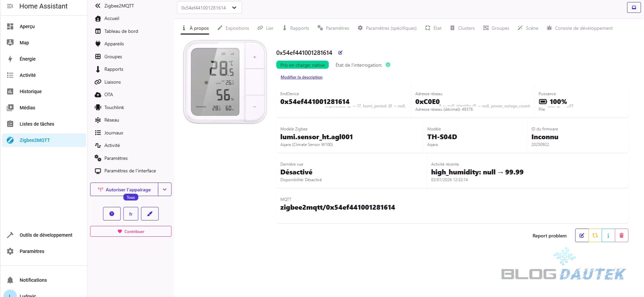Click the Aqara climate sensor image
The width and height of the screenshot is (644, 297).
[x=225, y=82]
